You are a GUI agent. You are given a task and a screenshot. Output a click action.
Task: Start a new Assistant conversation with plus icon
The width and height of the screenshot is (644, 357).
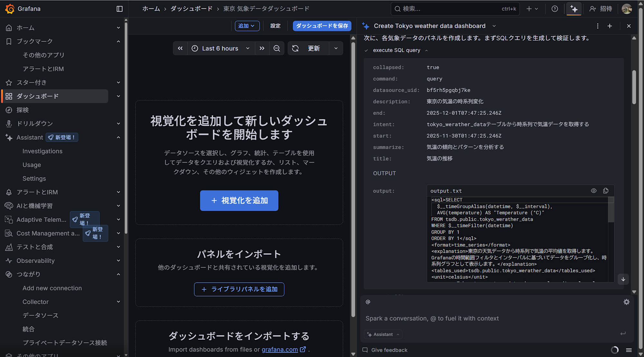[x=610, y=26]
